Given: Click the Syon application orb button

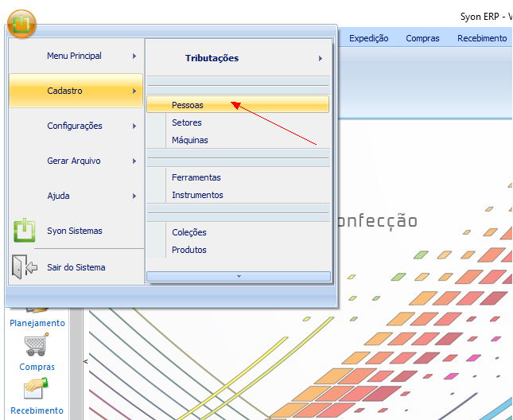Looking at the screenshot, I should point(21,23).
